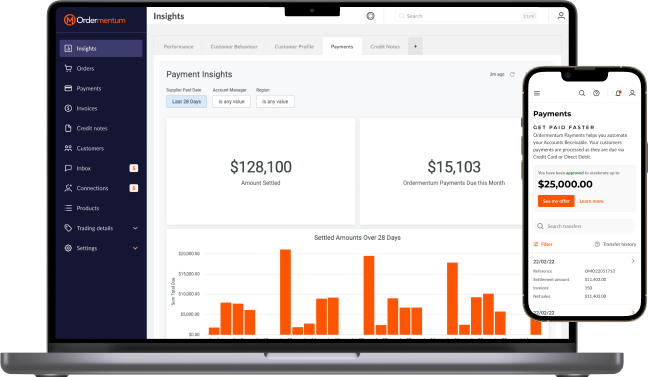The image size is (648, 377).
Task: Refresh Payment Insights with reload icon
Action: (x=512, y=74)
